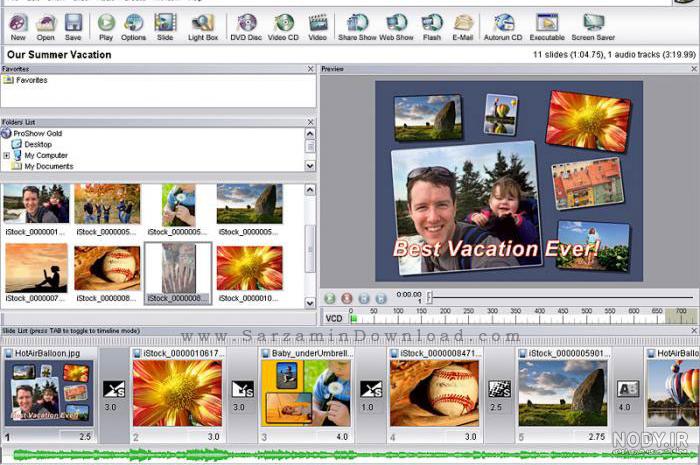Click file browser scroll down arrow
This screenshot has width=700, height=465.
[x=310, y=303]
